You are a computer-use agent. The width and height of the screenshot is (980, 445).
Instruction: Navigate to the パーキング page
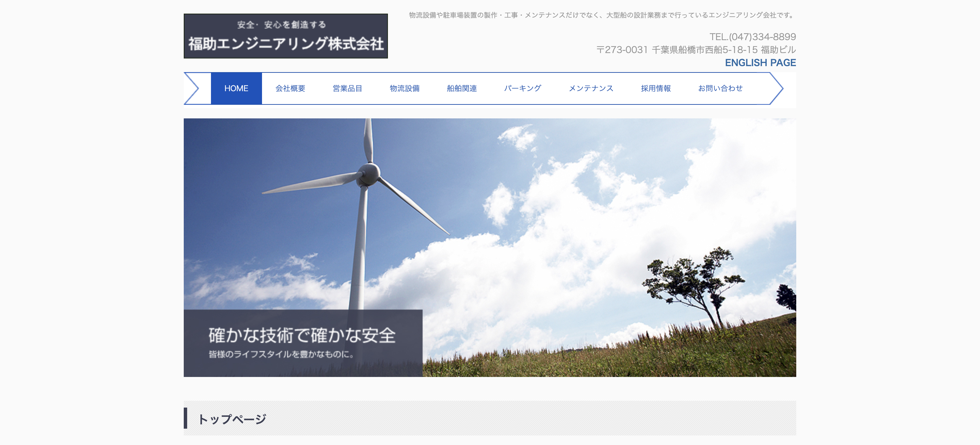pos(522,88)
